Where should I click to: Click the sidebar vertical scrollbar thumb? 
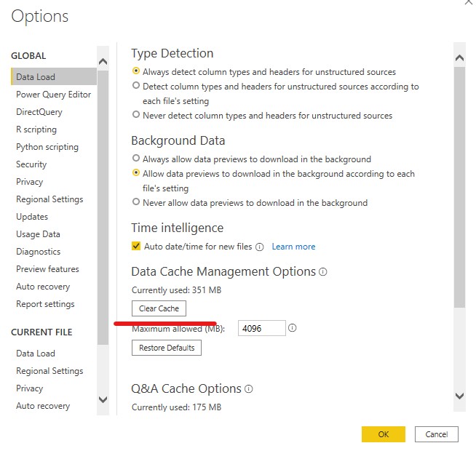[x=103, y=207]
